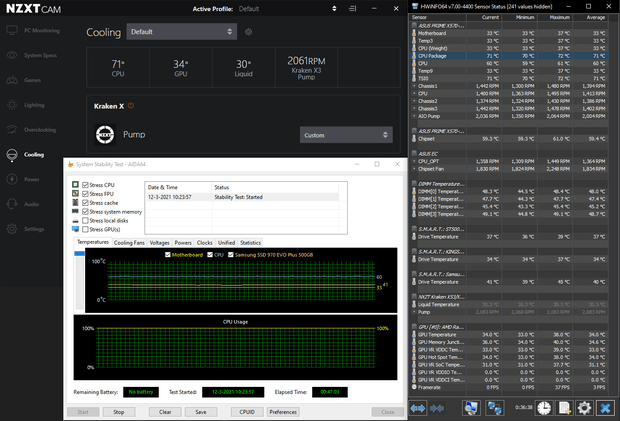Switch to the Statistics tab
620x421 pixels.
point(250,242)
